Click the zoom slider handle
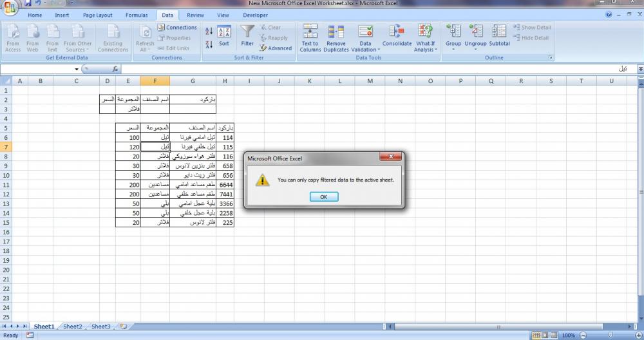Image resolution: width=644 pixels, height=340 pixels. coord(611,335)
